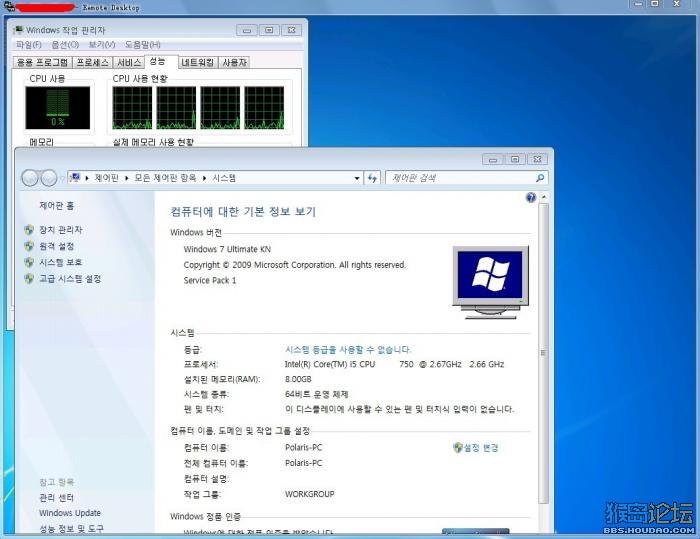
Task: Open 시스템 보호 link
Action: (61, 262)
